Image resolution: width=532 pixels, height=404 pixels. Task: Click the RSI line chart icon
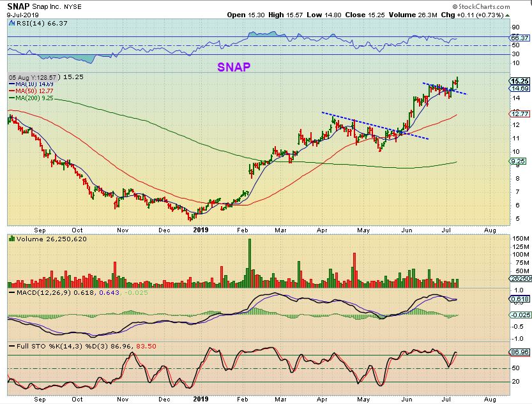pos(11,24)
